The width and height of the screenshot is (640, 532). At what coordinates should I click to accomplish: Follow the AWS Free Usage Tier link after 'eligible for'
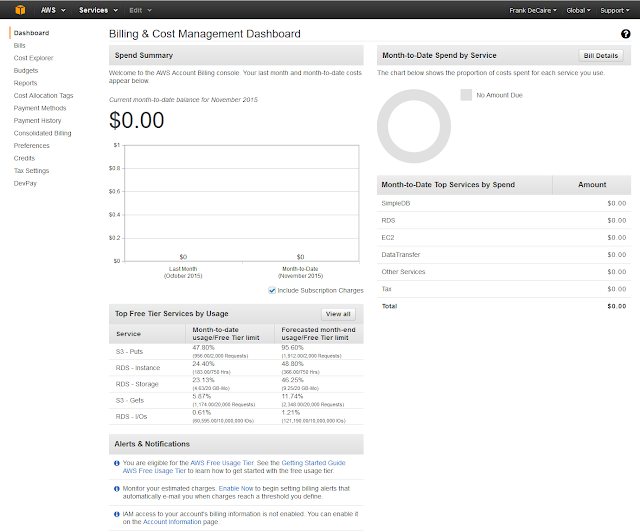222,463
